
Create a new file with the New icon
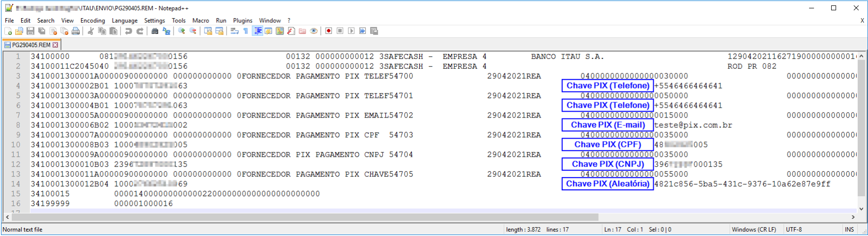tap(8, 31)
